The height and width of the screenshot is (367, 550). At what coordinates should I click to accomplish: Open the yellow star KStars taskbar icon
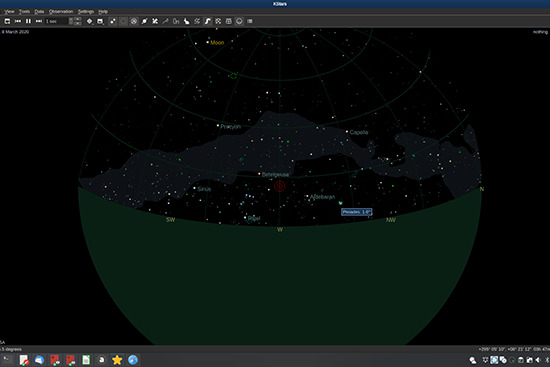(117, 360)
